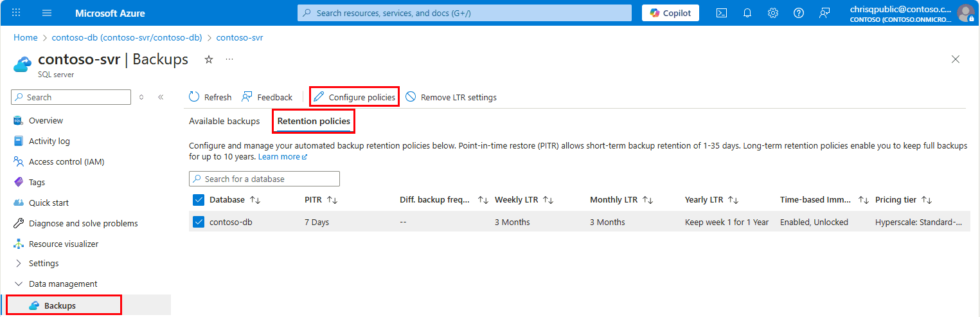Toggle expand/collapse all sidebar groups
This screenshot has width=980, height=317.
pos(141,97)
